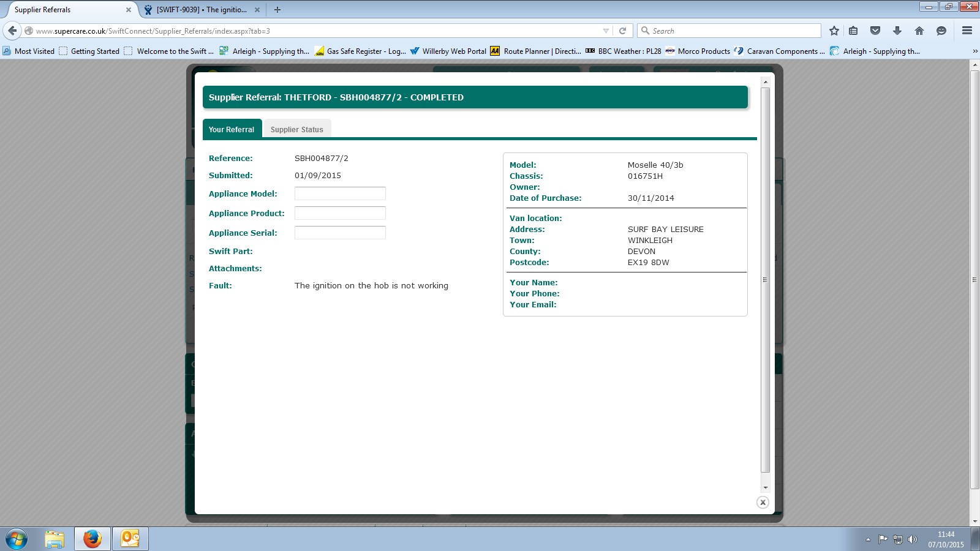Screen dimensions: 980x551
Task: Go to the Firefox home page icon
Action: pos(919,31)
